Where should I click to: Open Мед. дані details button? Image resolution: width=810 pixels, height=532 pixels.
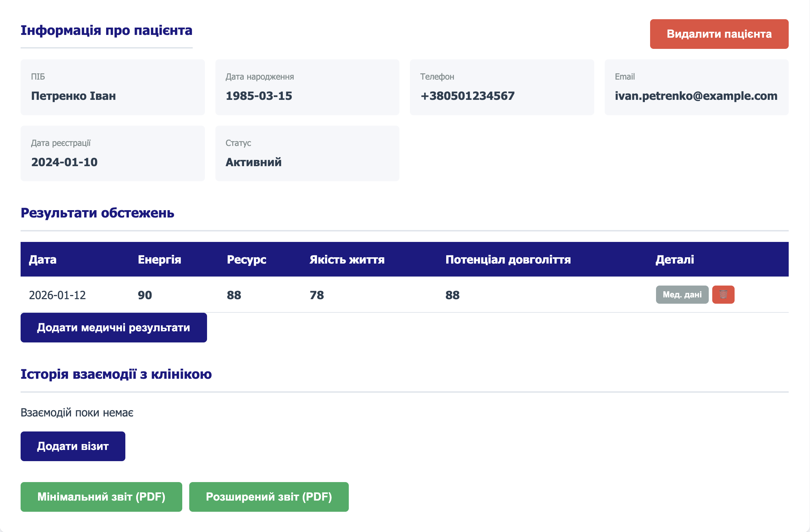tap(682, 295)
